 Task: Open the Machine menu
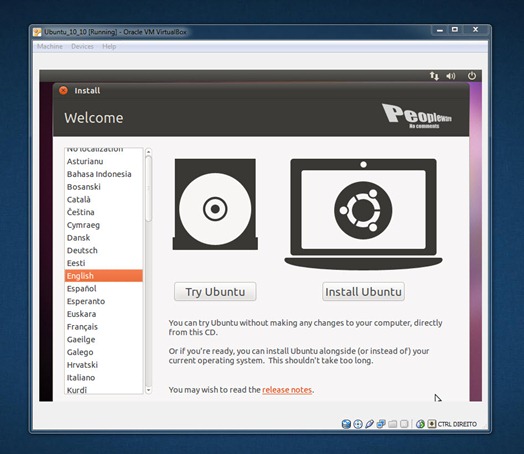click(x=50, y=46)
